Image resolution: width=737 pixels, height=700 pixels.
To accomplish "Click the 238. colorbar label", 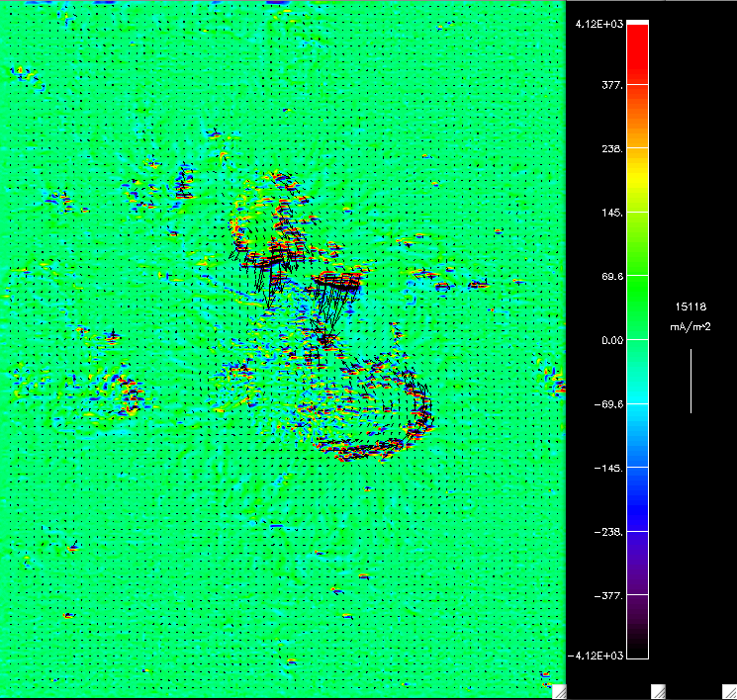I will pos(612,149).
